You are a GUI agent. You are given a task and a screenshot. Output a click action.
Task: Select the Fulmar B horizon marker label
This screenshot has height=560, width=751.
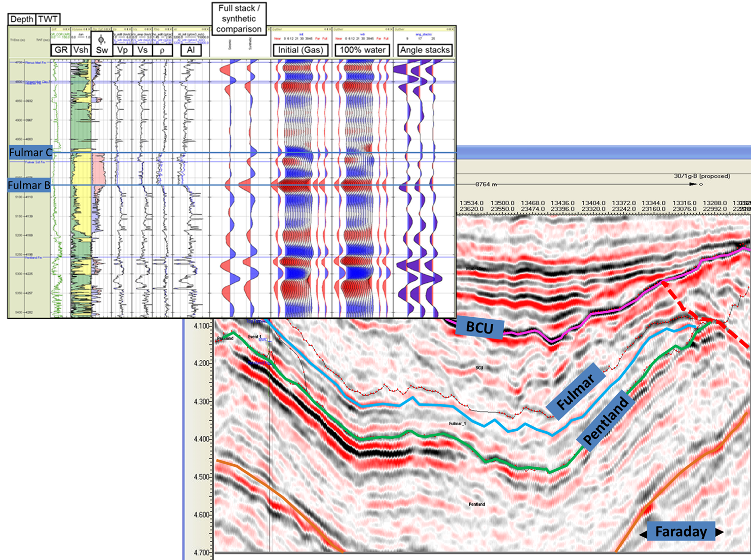(29, 185)
